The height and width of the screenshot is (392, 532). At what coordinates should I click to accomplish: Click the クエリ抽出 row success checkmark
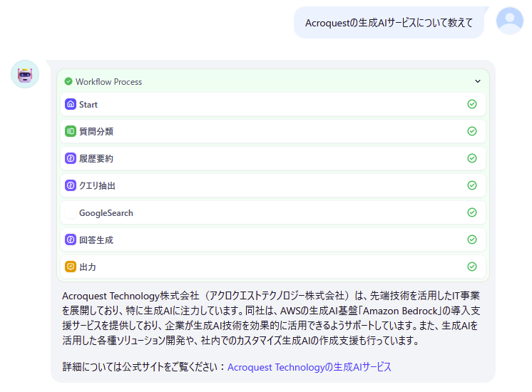472,185
